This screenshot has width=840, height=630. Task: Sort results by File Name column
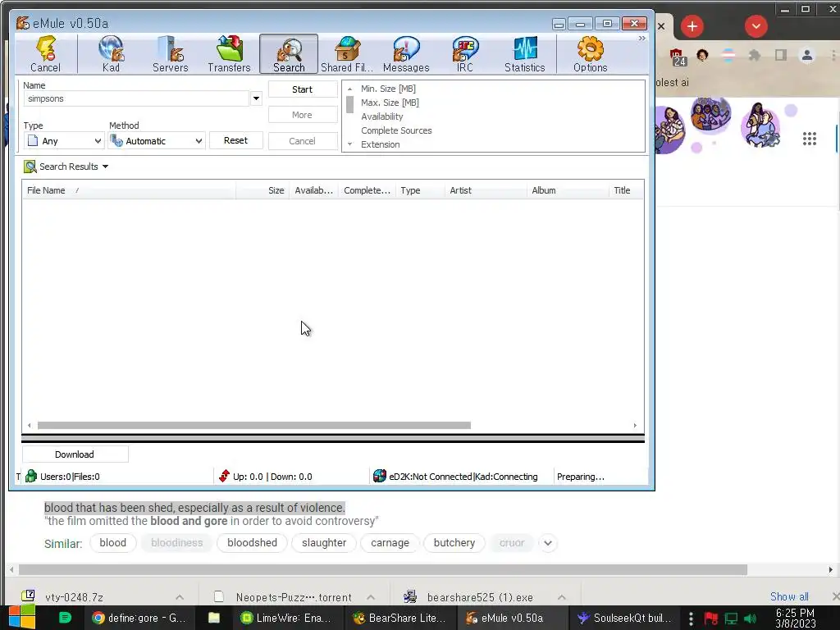(x=129, y=190)
